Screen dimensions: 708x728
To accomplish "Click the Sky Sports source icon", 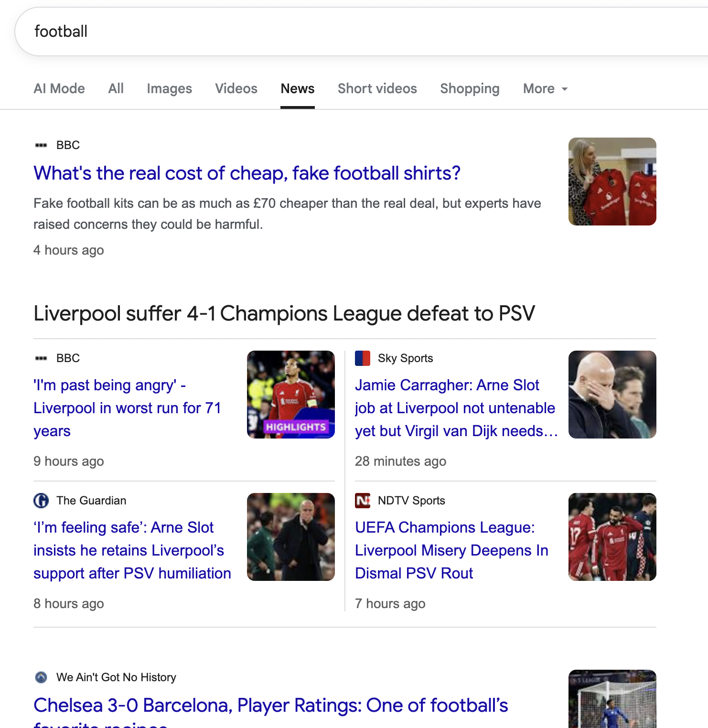I will [x=363, y=358].
